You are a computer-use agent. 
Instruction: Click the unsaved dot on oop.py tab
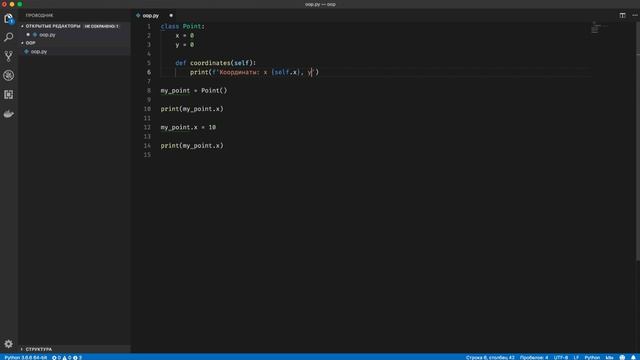[171, 16]
